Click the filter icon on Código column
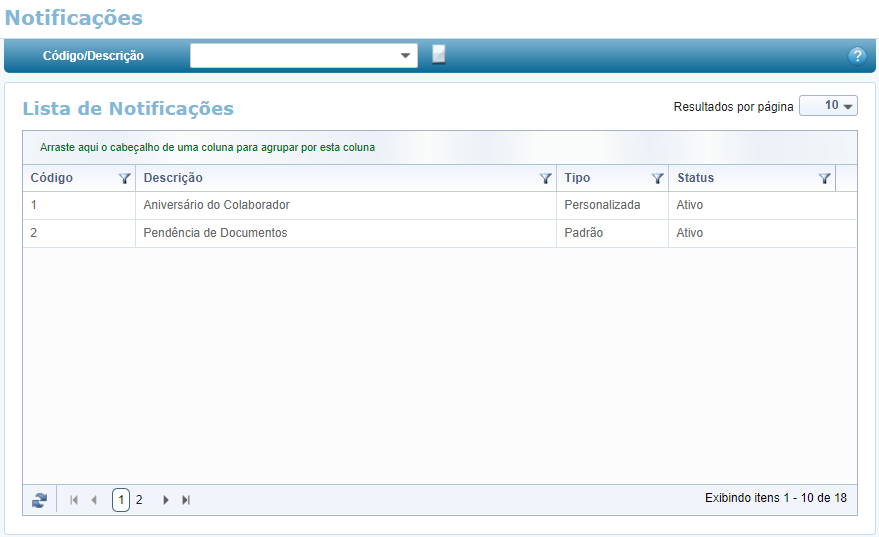This screenshot has height=537, width=879. [x=125, y=179]
